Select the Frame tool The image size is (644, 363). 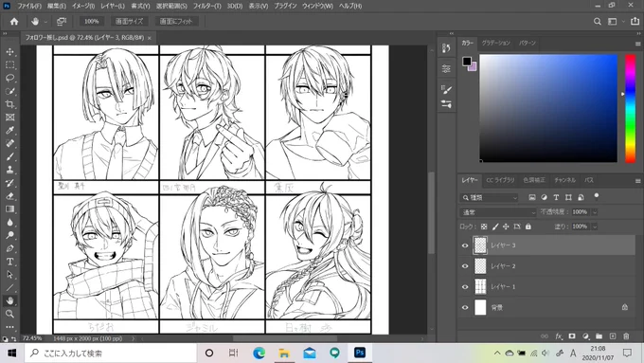9,118
